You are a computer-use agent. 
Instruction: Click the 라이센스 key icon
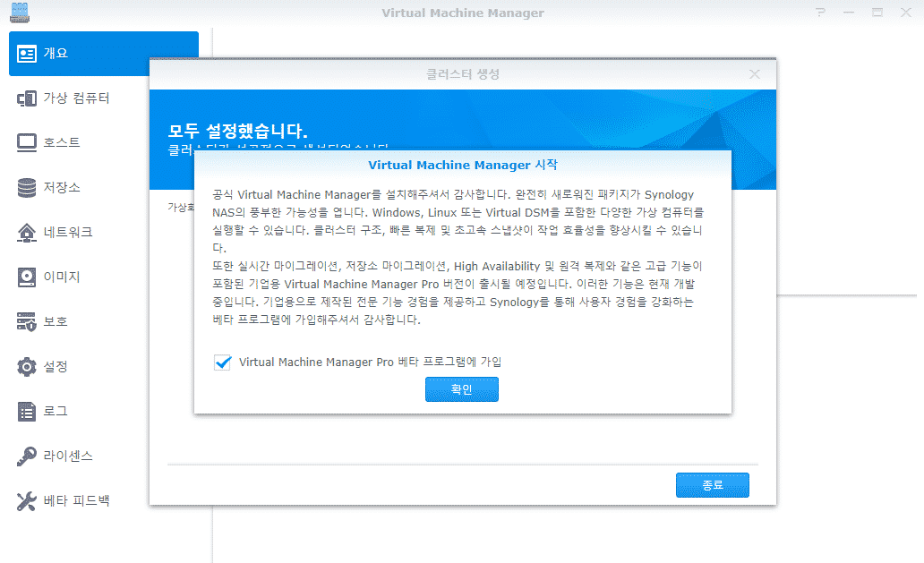coord(27,456)
